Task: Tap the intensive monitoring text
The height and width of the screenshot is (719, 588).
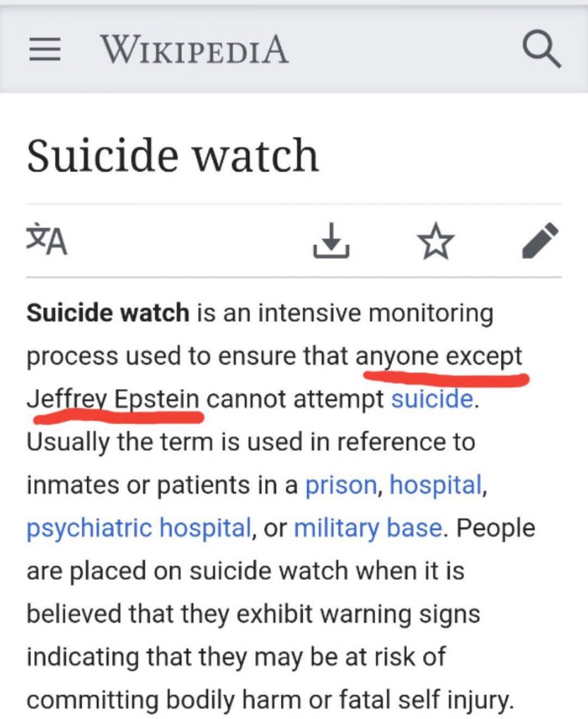Action: (x=376, y=313)
